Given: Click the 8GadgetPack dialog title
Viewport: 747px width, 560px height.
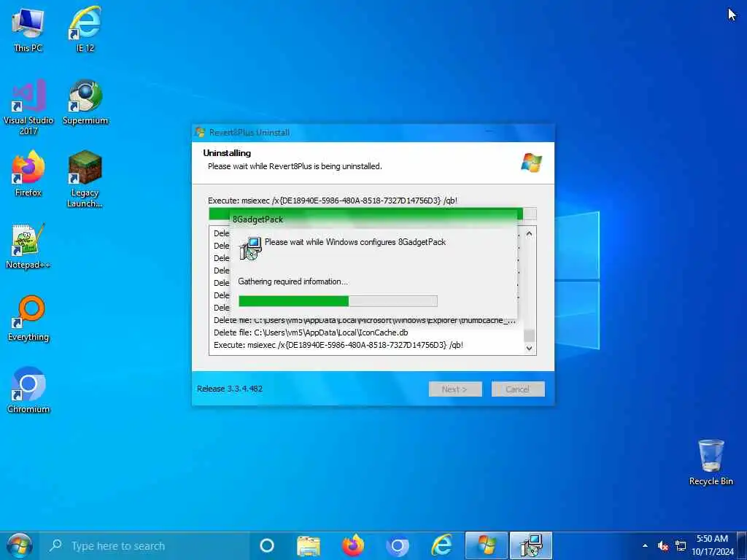Looking at the screenshot, I should [x=258, y=219].
